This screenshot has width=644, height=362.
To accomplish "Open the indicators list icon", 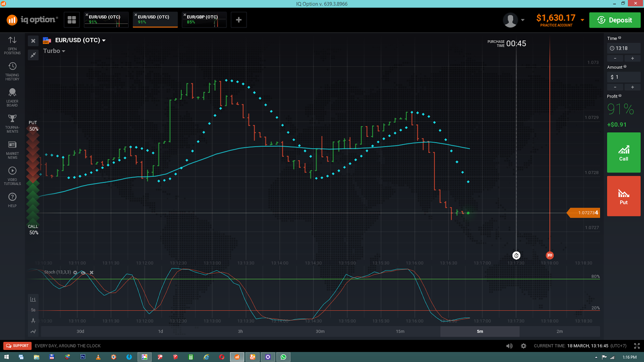I will click(x=33, y=331).
